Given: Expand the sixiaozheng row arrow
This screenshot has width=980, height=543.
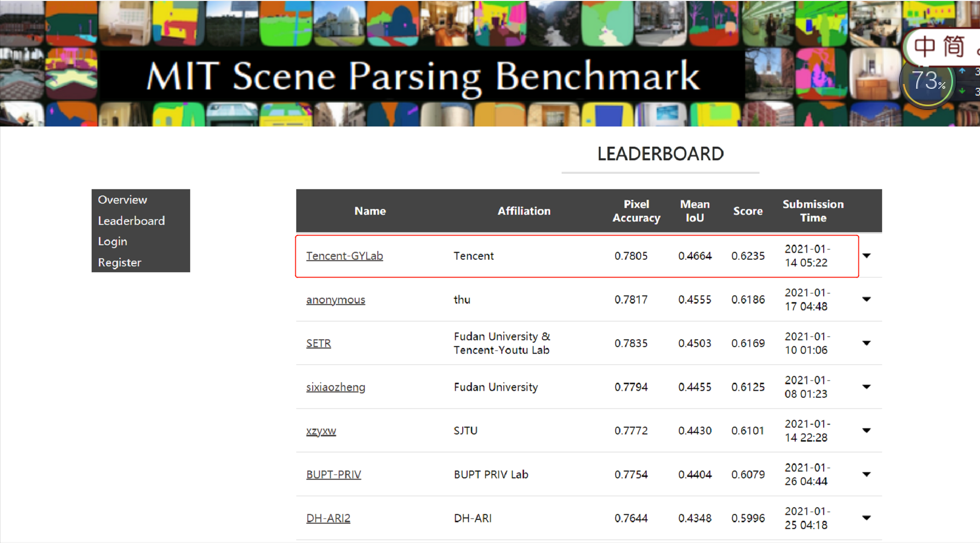Looking at the screenshot, I should (x=867, y=387).
